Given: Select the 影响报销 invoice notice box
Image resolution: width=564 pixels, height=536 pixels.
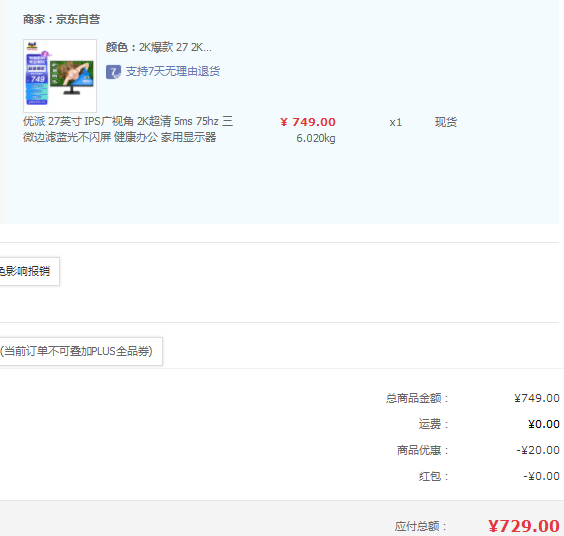Looking at the screenshot, I should coord(29,271).
